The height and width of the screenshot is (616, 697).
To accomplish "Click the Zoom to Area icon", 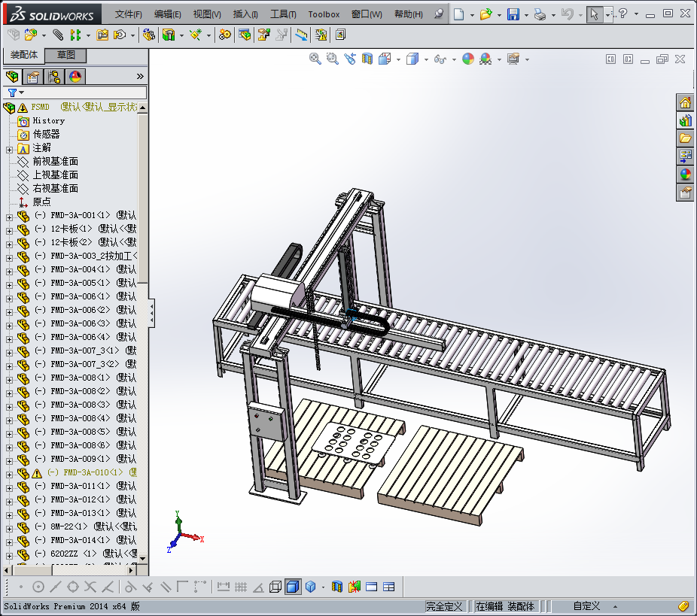I will pyautogui.click(x=333, y=59).
